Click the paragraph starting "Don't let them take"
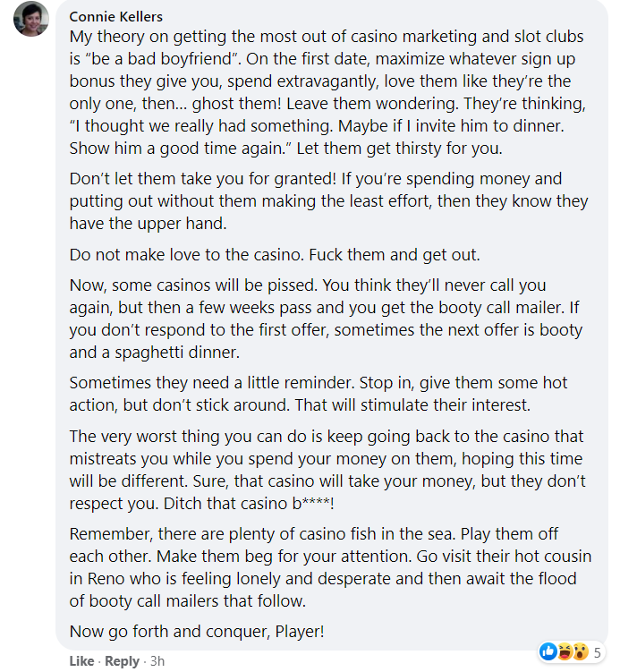 [x=327, y=202]
